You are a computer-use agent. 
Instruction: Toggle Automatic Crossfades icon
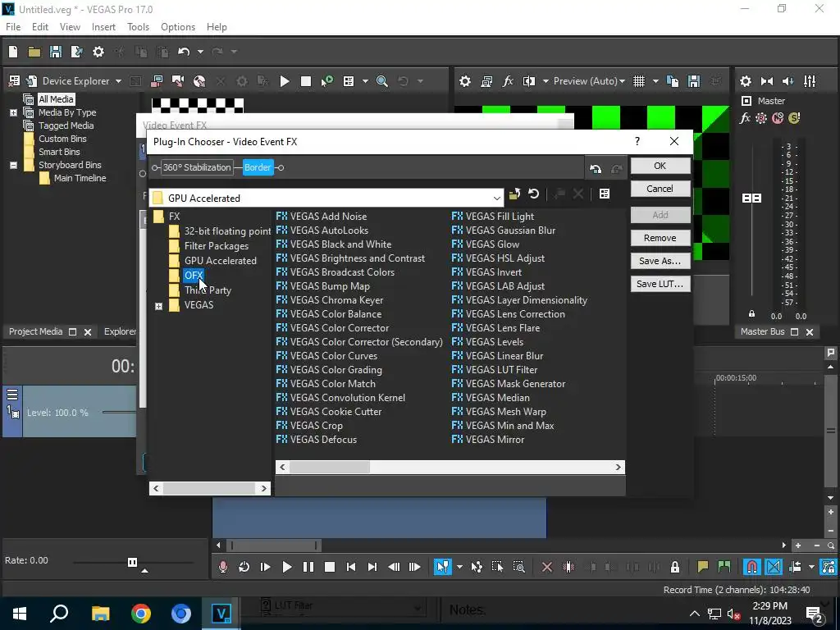774,567
